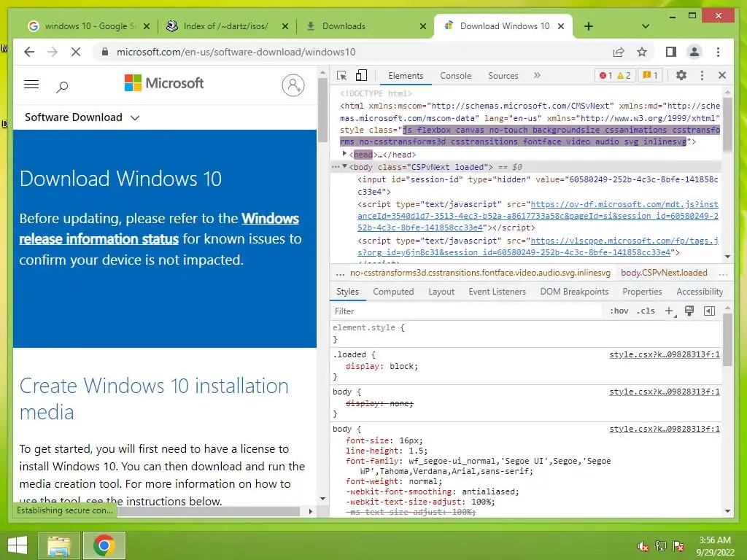Open the Windows release information status link
Viewport: 747px width, 560px height.
pos(159,228)
